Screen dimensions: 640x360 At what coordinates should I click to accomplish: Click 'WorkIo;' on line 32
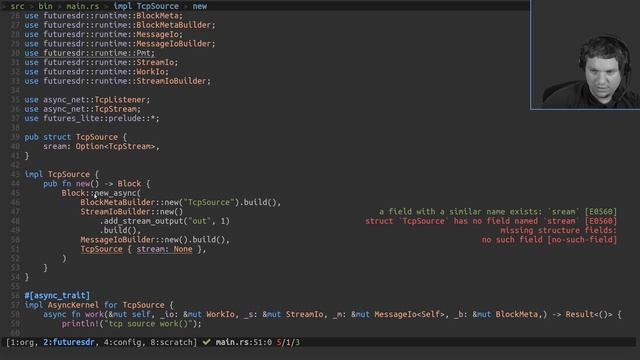(152, 72)
